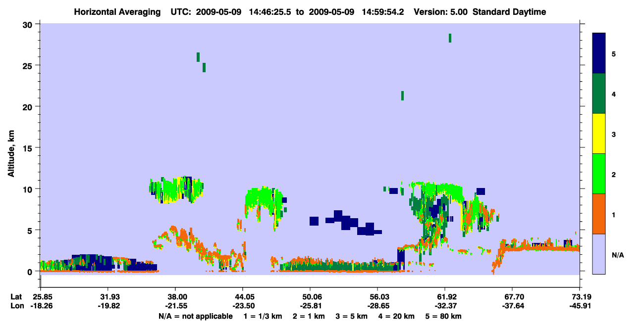Screen dimensions: 644x330
Task: Click the green feature near 21 km altitude
Action: pyautogui.click(x=402, y=95)
